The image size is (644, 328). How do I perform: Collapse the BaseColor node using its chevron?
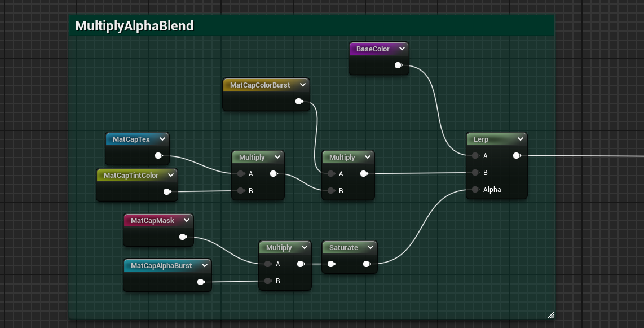click(402, 49)
